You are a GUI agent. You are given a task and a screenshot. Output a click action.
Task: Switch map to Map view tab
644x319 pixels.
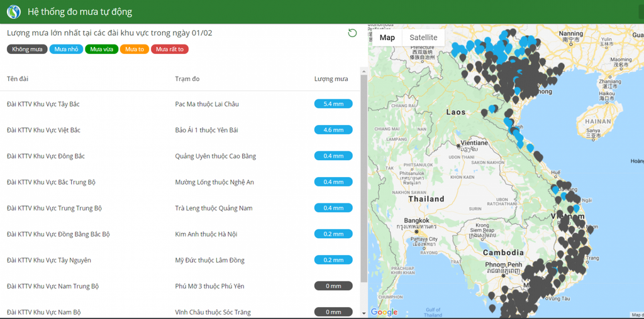pos(387,38)
